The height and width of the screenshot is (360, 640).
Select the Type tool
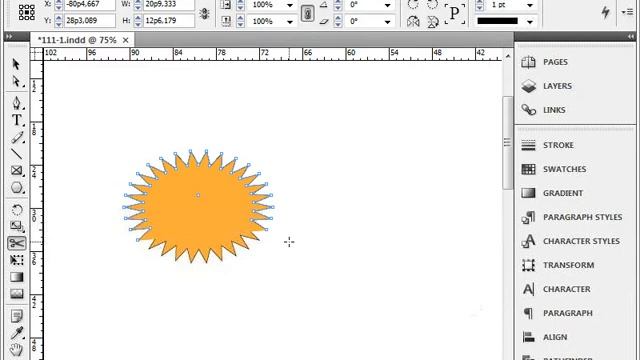point(16,120)
